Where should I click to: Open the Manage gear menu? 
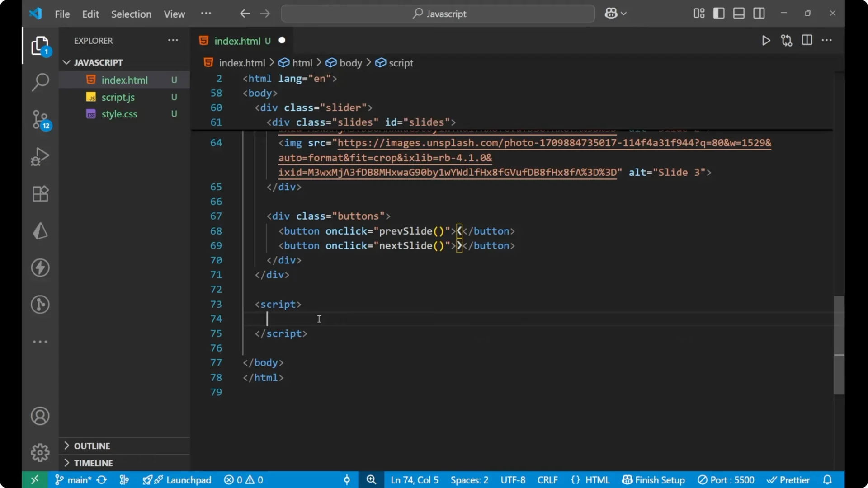point(40,452)
